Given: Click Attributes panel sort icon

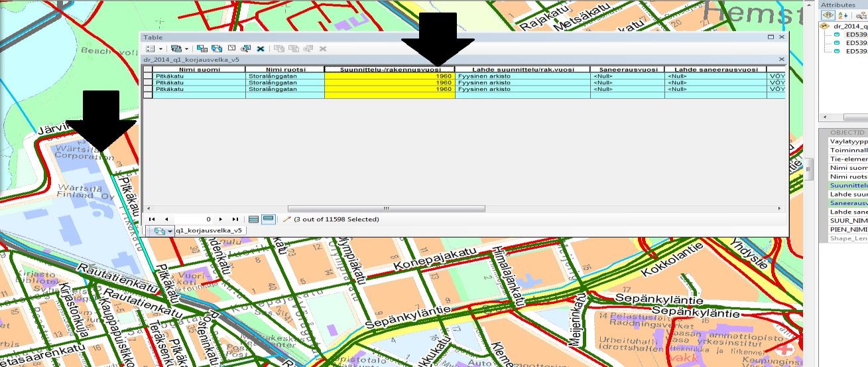Looking at the screenshot, I should pyautogui.click(x=843, y=15).
